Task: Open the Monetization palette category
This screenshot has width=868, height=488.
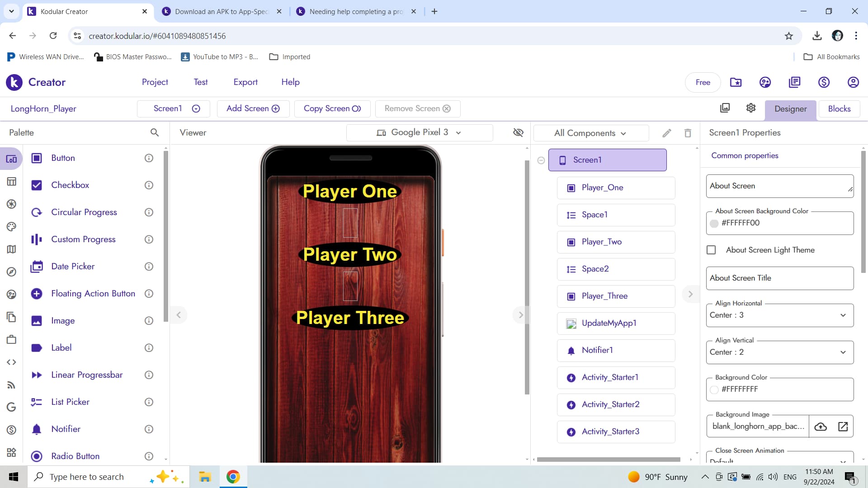Action: [x=11, y=430]
